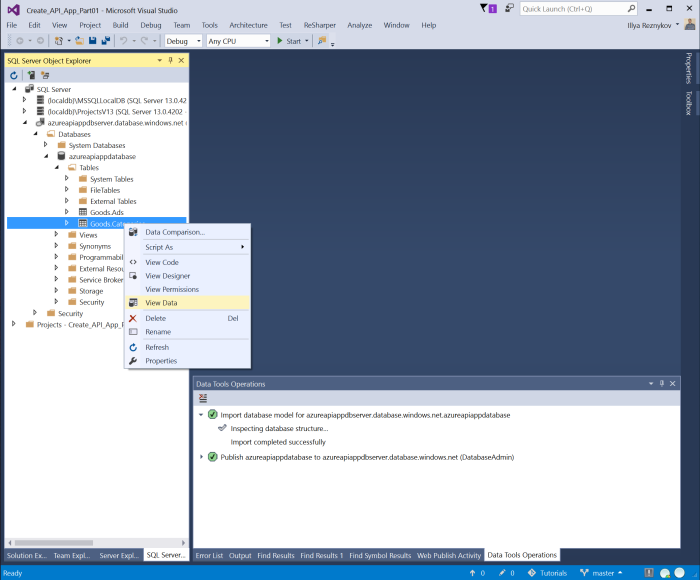Screen dimensions: 700x580
Task: Click the Open File toolbar icon
Action: pyautogui.click(x=79, y=41)
